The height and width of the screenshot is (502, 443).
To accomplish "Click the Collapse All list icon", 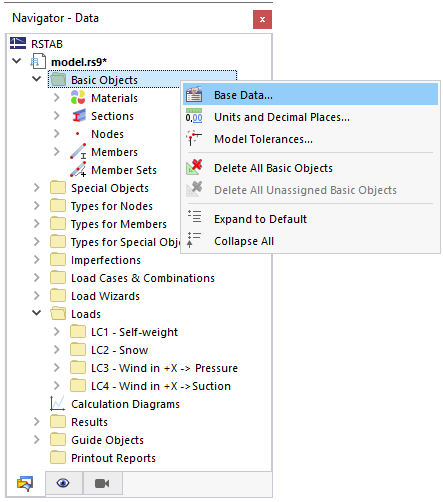I will (194, 240).
